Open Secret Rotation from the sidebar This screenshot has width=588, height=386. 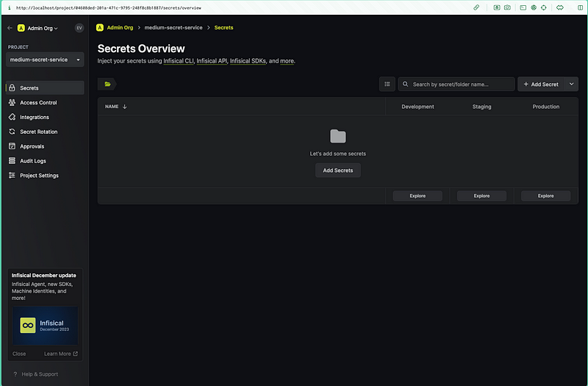(38, 132)
